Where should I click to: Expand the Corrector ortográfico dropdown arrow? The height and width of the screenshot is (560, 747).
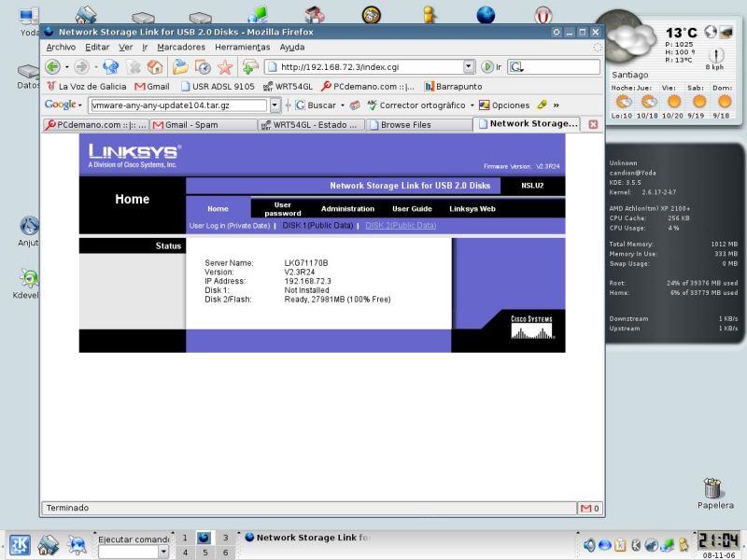coord(472,105)
